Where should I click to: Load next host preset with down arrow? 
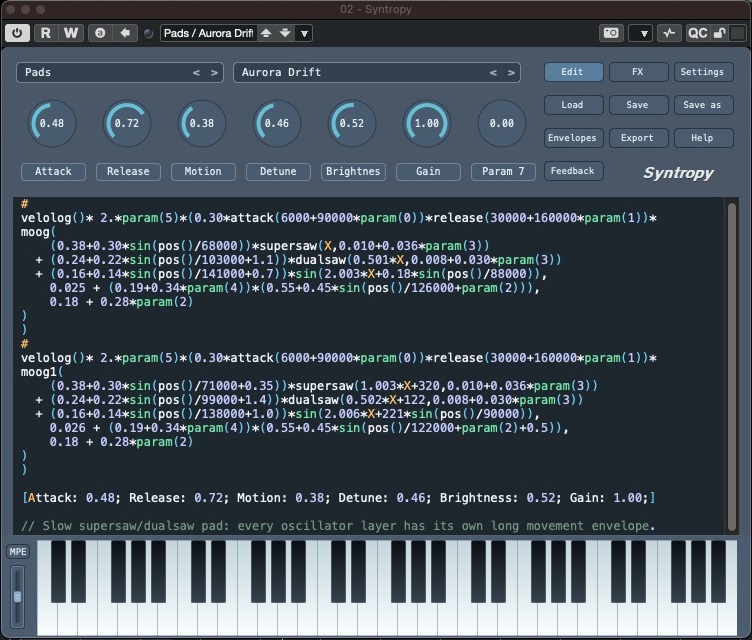[285, 33]
